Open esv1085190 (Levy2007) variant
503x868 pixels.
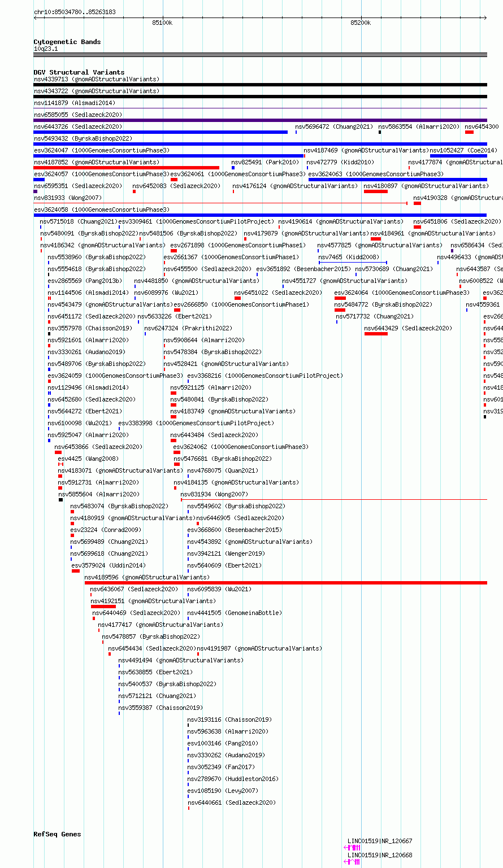(223, 791)
